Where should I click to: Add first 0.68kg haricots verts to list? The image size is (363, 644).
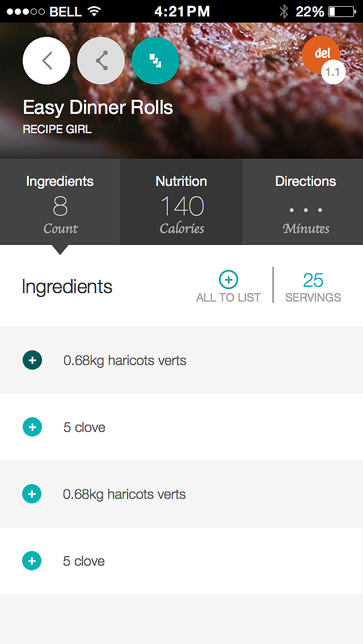32,360
